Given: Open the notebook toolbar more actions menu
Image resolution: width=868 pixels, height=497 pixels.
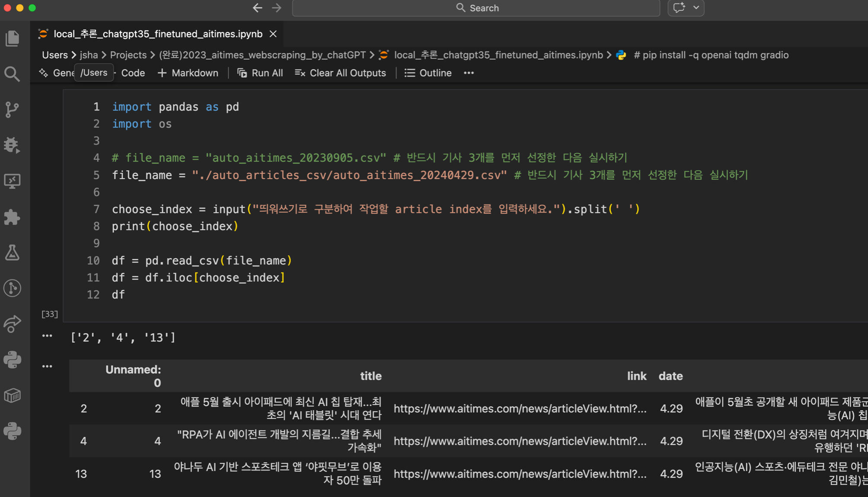Looking at the screenshot, I should tap(469, 73).
